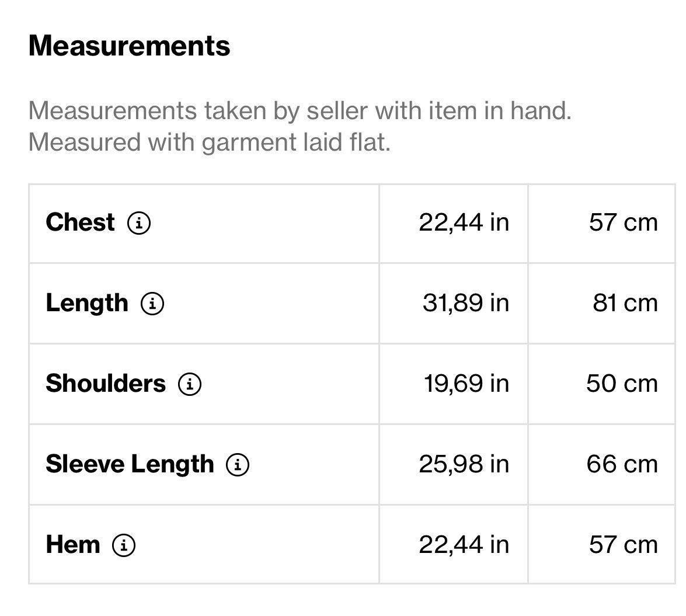
Task: Click the sleeve length value 66 cm
Action: [622, 464]
